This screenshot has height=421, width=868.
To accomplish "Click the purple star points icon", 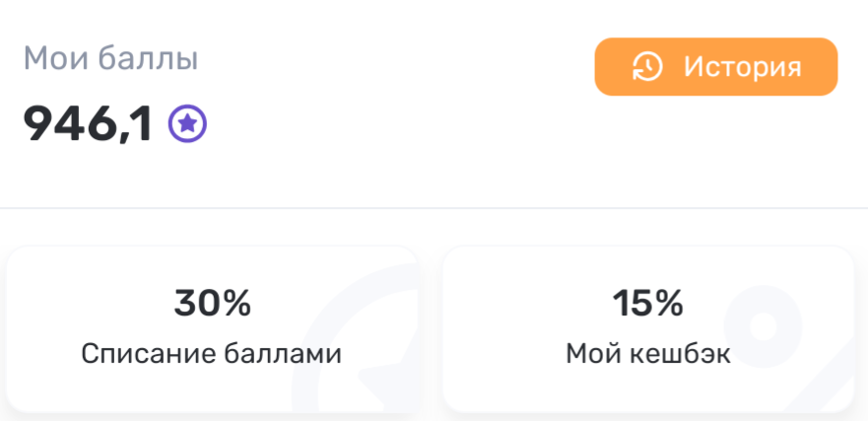I will tap(187, 124).
